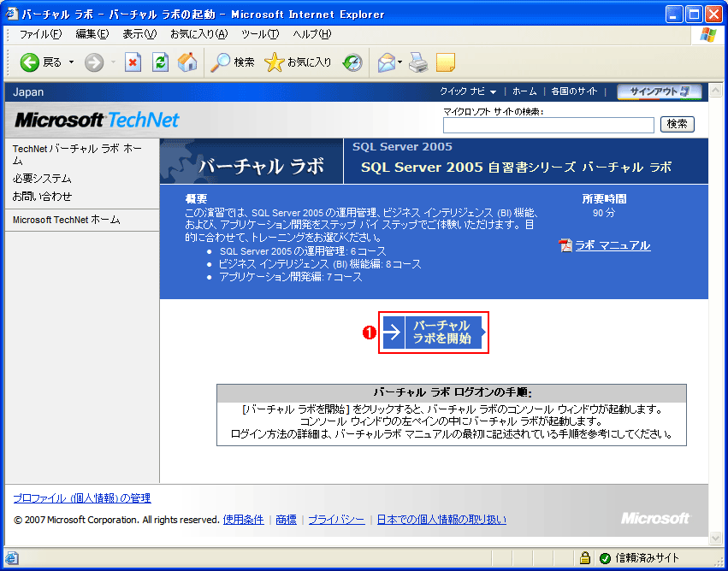Viewport: 728px width, 571px height.
Task: Click the Windows flag throbber logo
Action: [x=708, y=35]
